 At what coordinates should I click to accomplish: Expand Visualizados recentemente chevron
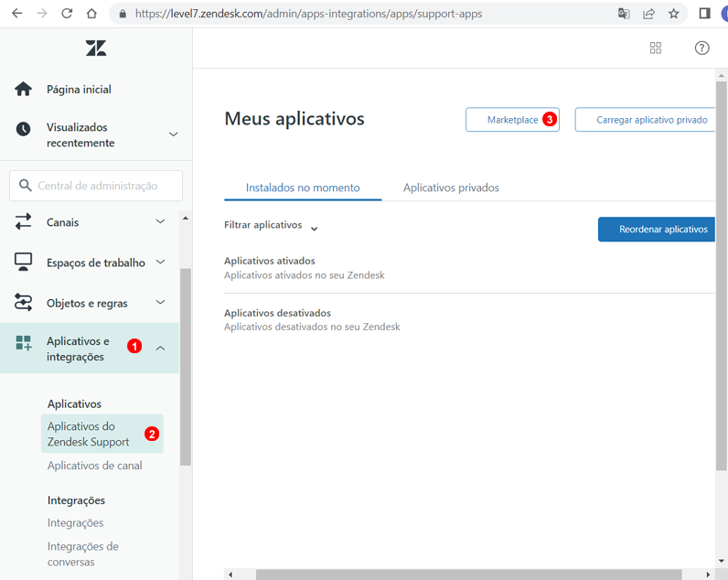(x=173, y=134)
